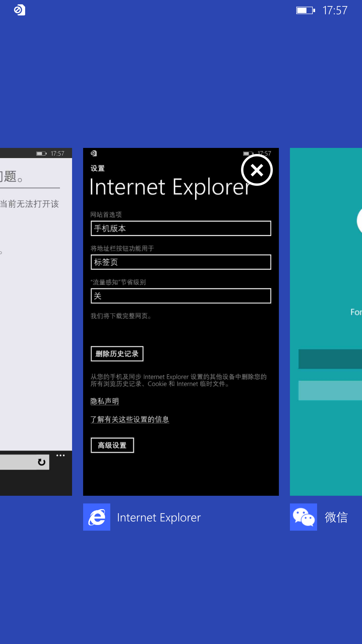Screen dimensions: 362x644
Task: Tap the WeChat (微信) app icon
Action: point(303,517)
